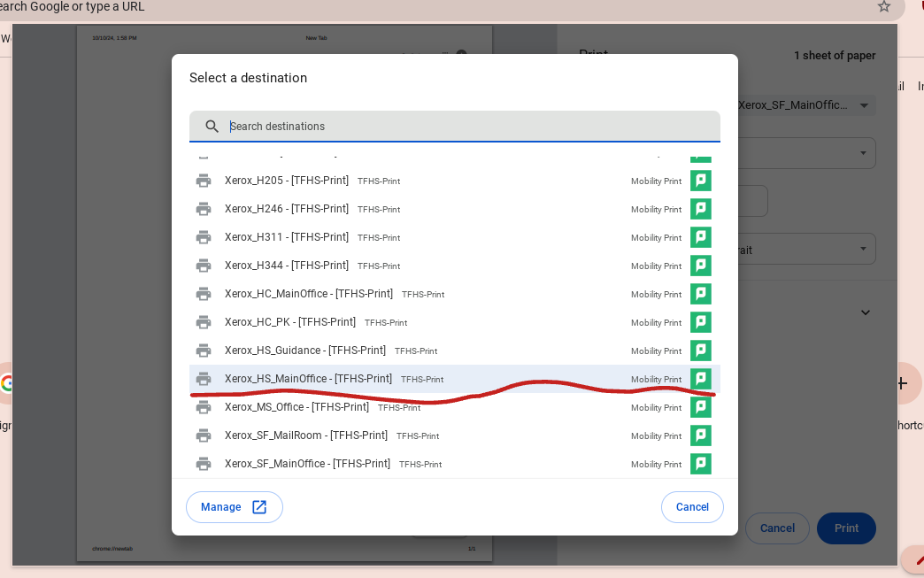The height and width of the screenshot is (578, 924).
Task: Click printer icon beside Xerox_H344
Action: pyautogui.click(x=204, y=266)
